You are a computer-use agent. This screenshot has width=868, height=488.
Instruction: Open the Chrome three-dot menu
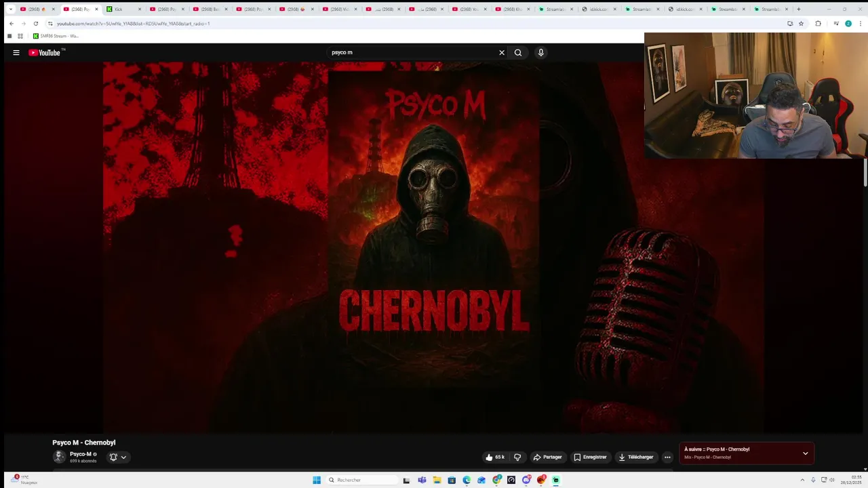pos(859,24)
